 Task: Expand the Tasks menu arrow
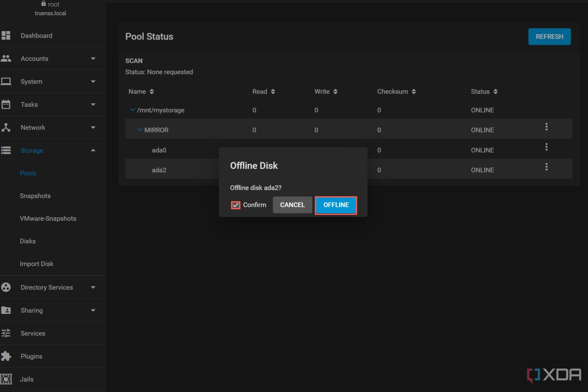93,104
